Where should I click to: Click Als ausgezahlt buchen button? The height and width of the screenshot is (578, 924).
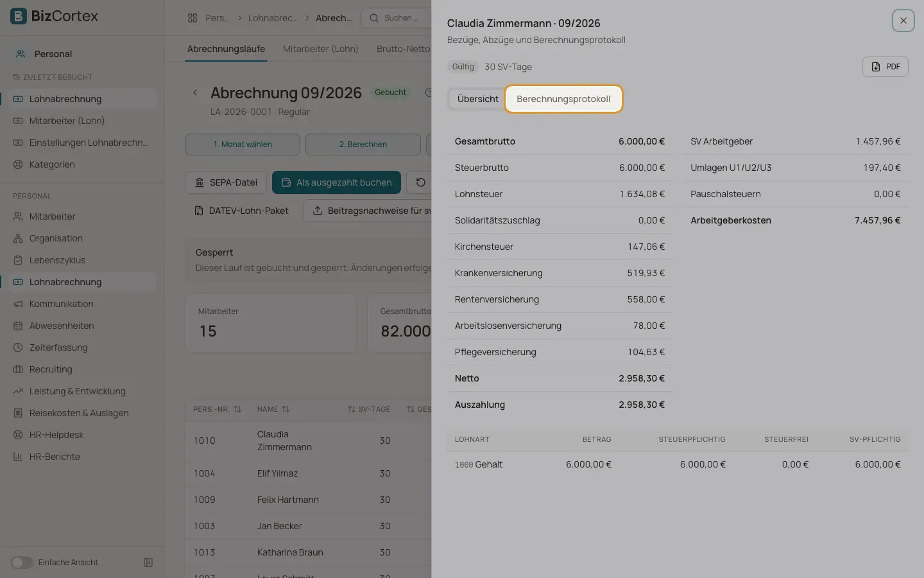click(x=337, y=182)
